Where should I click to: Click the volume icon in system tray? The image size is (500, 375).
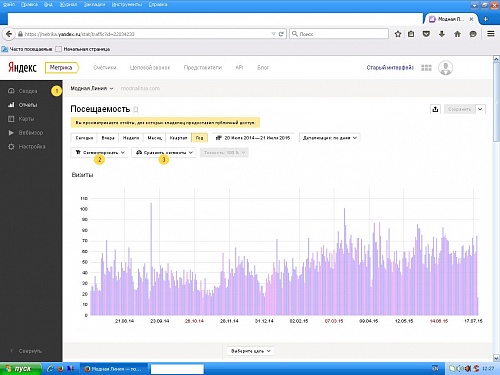(460, 369)
